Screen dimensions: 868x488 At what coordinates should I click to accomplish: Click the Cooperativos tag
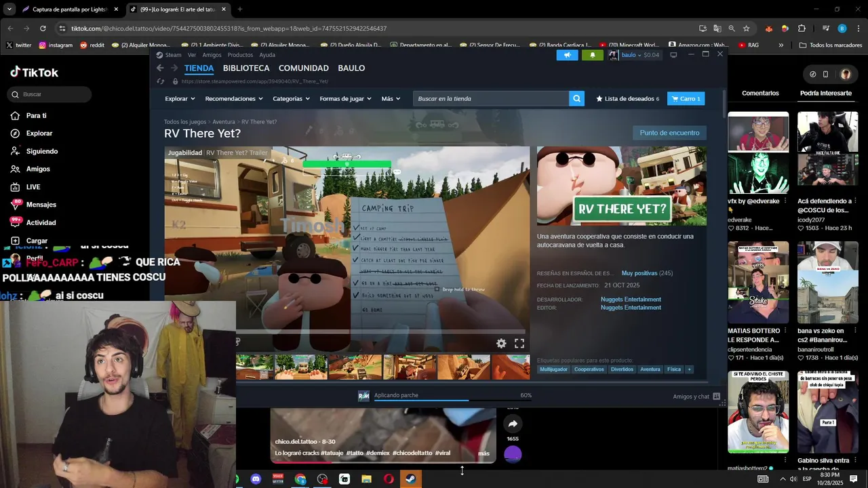point(589,369)
